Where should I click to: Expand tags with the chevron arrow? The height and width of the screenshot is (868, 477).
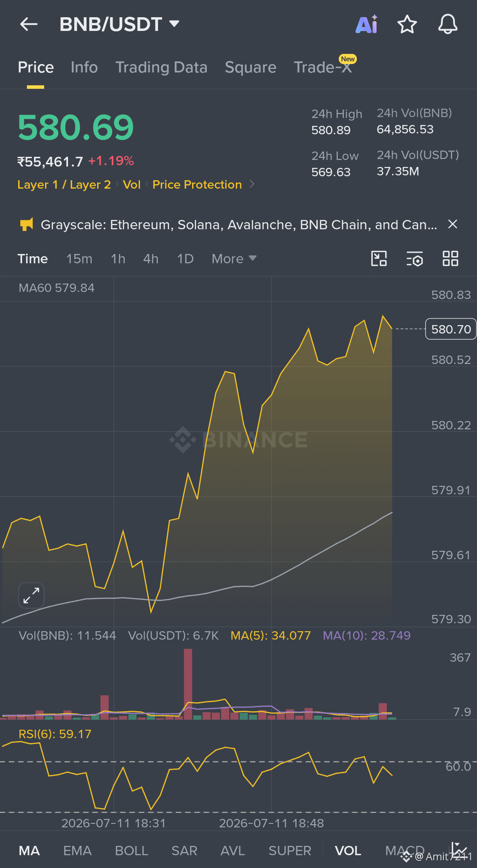252,184
